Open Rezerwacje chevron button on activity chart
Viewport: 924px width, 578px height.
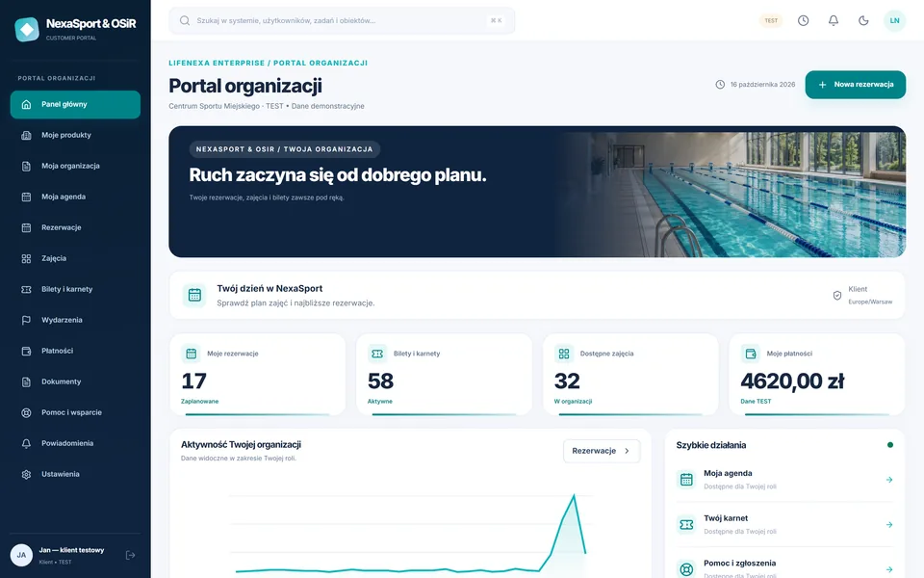[x=602, y=451]
